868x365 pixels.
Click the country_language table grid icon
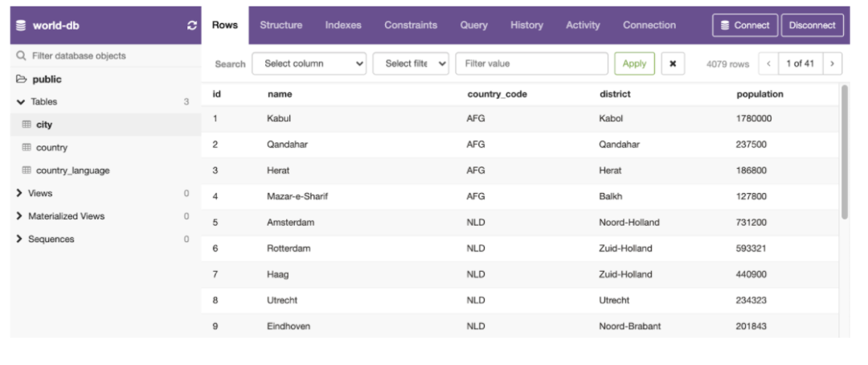coord(27,170)
